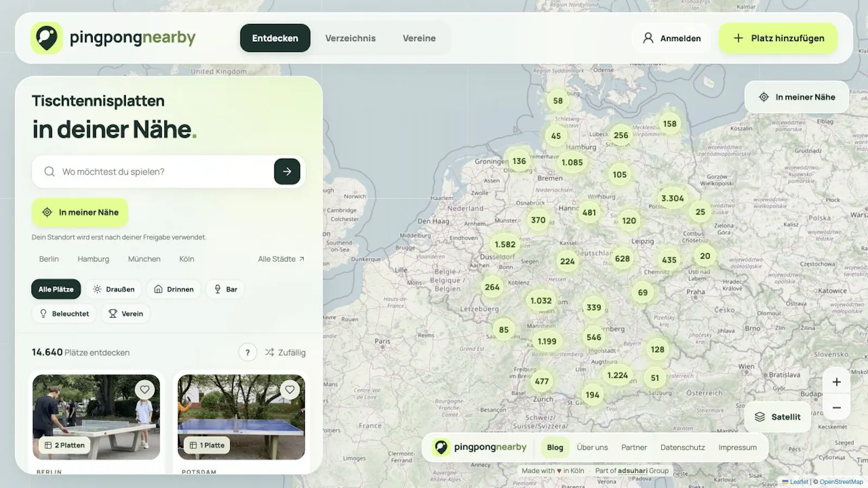The height and width of the screenshot is (488, 868).
Task: Toggle the Beleuchtet filter chip
Action: tap(64, 313)
